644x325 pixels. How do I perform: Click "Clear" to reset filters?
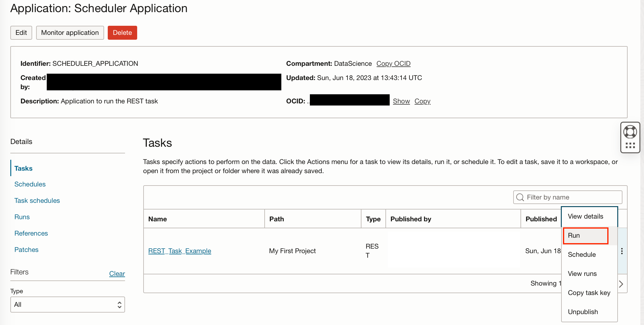tap(117, 273)
